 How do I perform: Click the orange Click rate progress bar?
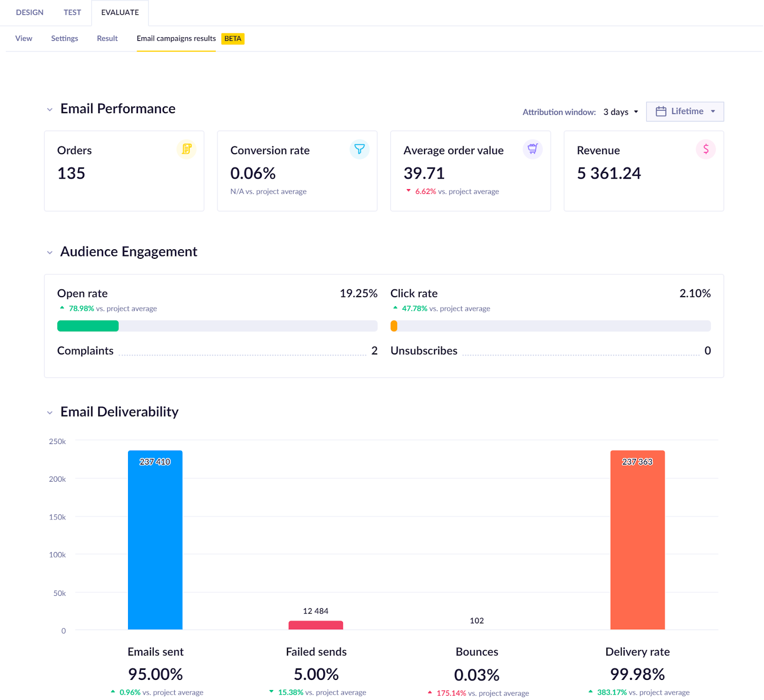click(x=394, y=326)
